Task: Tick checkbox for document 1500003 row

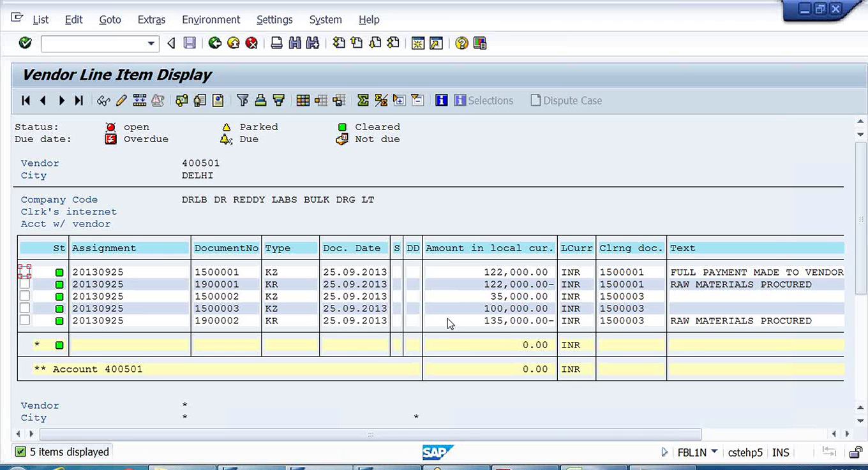Action: pyautogui.click(x=25, y=308)
